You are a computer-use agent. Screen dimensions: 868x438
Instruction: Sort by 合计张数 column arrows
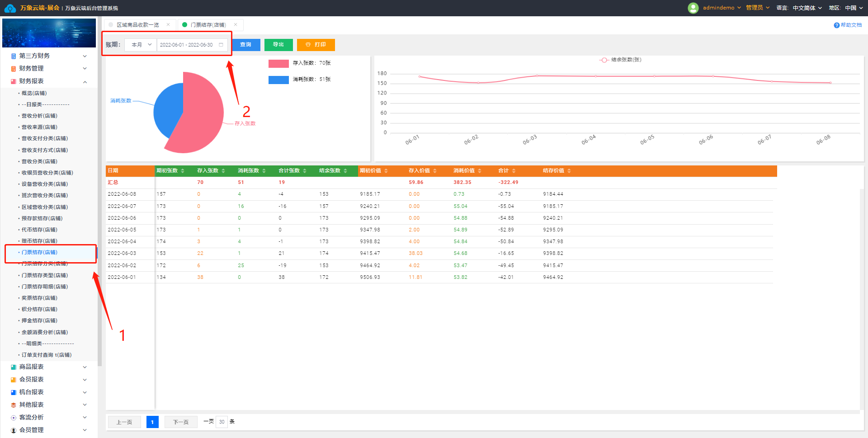coord(305,171)
